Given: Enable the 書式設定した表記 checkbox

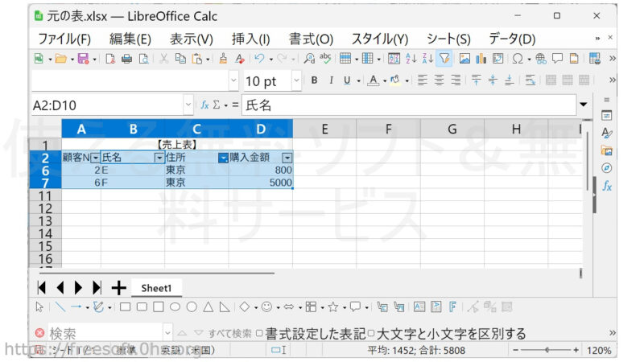Looking at the screenshot, I should 259,333.
